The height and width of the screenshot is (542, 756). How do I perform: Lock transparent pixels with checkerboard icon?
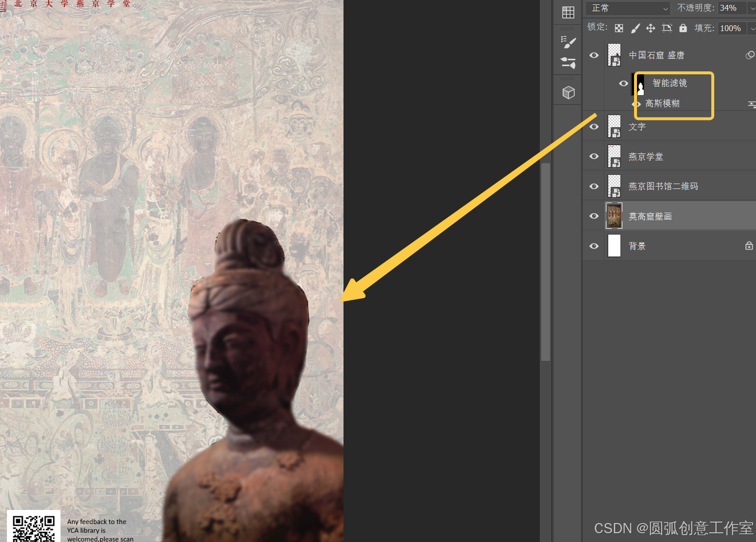(619, 28)
